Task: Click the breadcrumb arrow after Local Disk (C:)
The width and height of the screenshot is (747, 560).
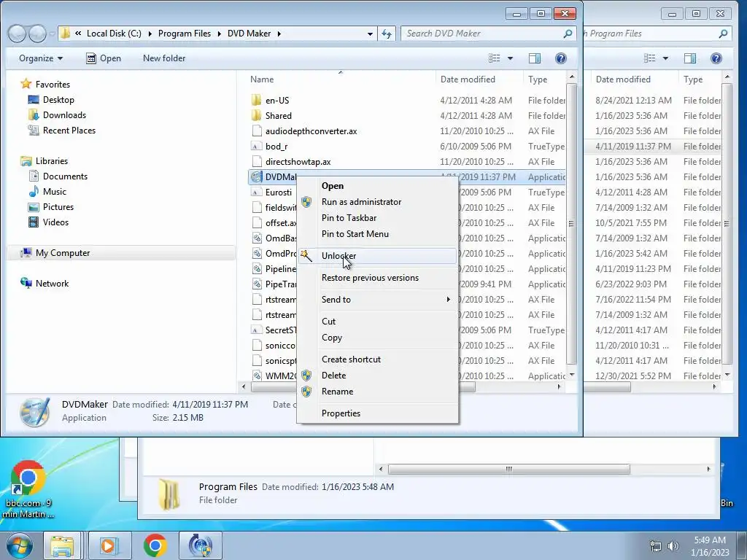Action: coord(150,34)
